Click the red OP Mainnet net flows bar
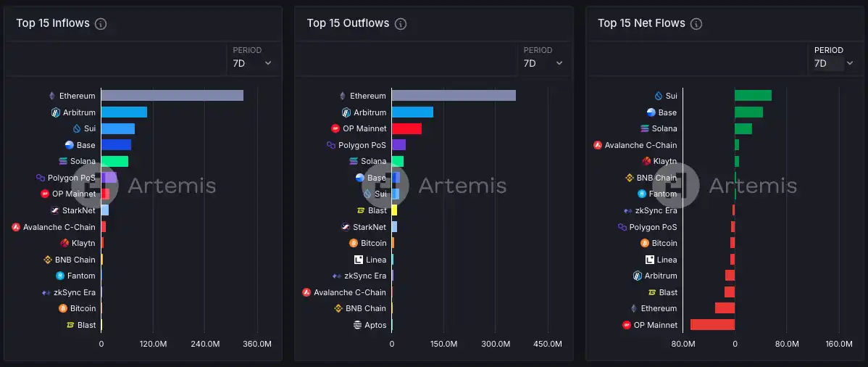This screenshot has height=367, width=868. coord(712,325)
